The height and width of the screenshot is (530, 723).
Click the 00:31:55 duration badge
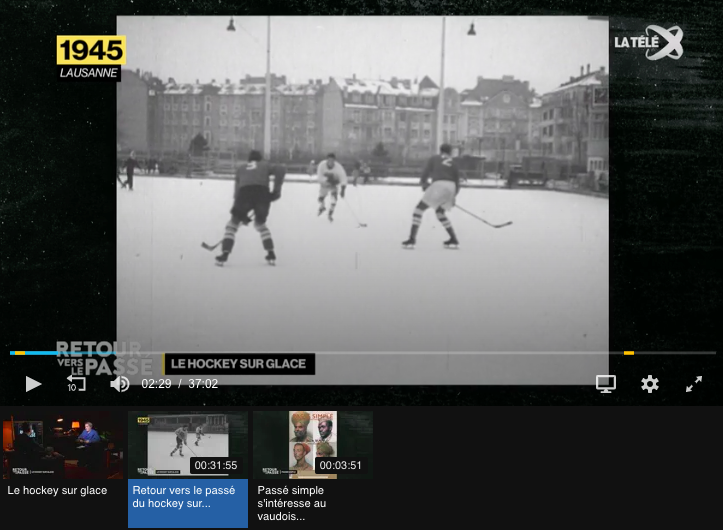click(x=216, y=465)
